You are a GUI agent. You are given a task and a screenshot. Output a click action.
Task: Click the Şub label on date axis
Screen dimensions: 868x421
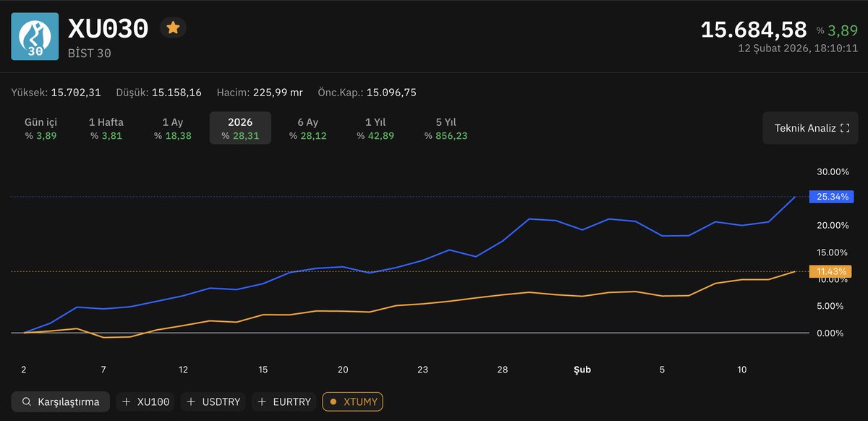(x=582, y=370)
